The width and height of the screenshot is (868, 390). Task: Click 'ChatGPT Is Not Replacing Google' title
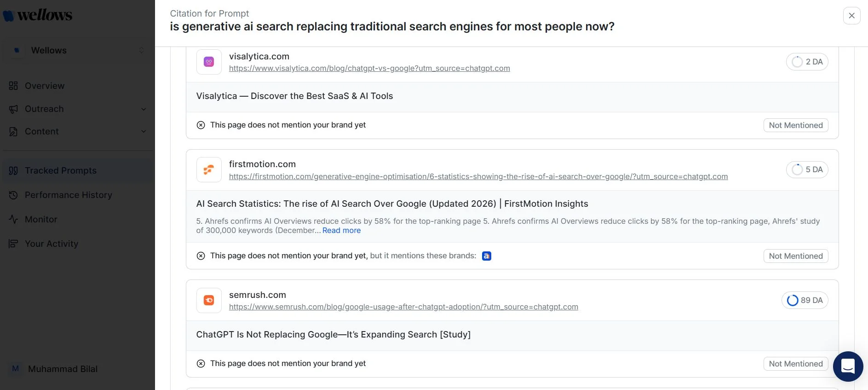click(x=333, y=334)
